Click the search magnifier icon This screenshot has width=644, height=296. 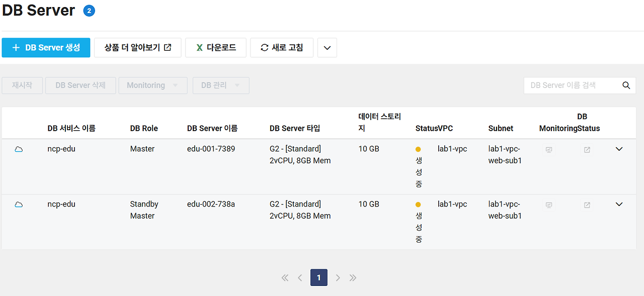(x=626, y=85)
